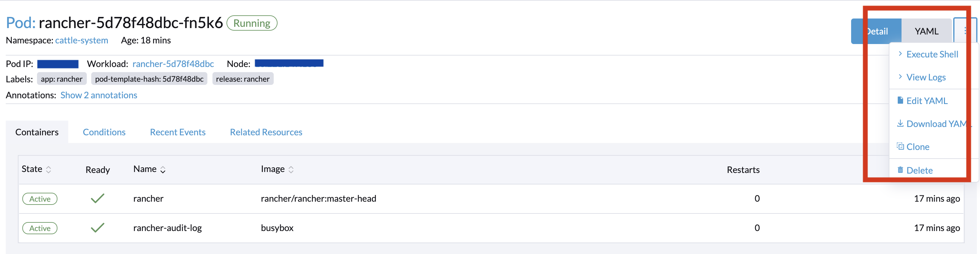Select View Logs from the menu
This screenshot has width=980, height=254.
point(926,77)
